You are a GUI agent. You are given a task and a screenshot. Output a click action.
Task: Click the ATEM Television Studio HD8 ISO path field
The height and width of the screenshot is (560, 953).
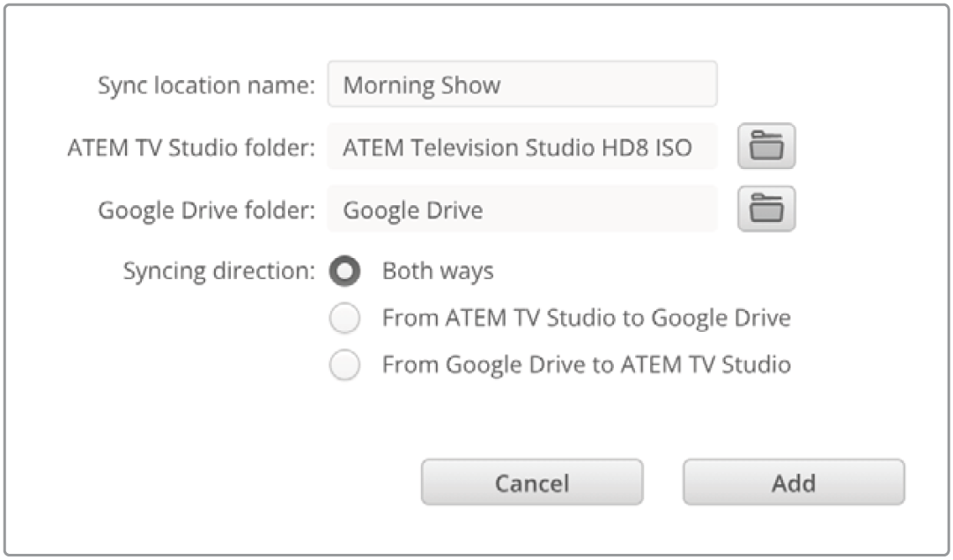(521, 147)
